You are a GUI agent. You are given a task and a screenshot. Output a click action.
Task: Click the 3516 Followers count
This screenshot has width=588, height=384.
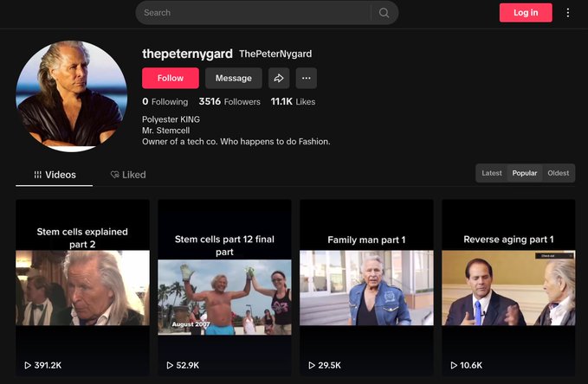(x=229, y=101)
